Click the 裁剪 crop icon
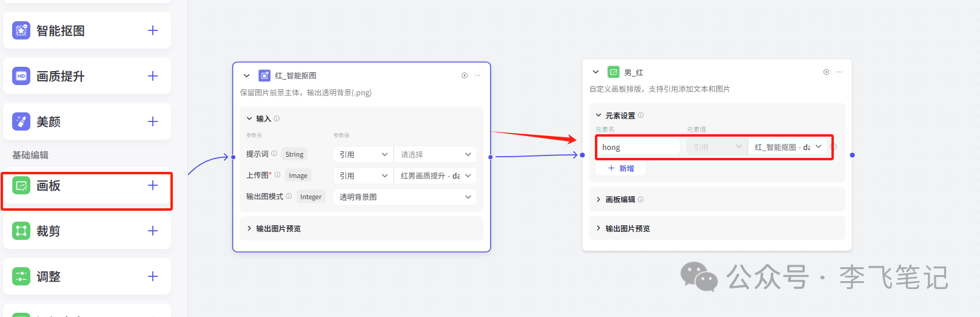 21,231
